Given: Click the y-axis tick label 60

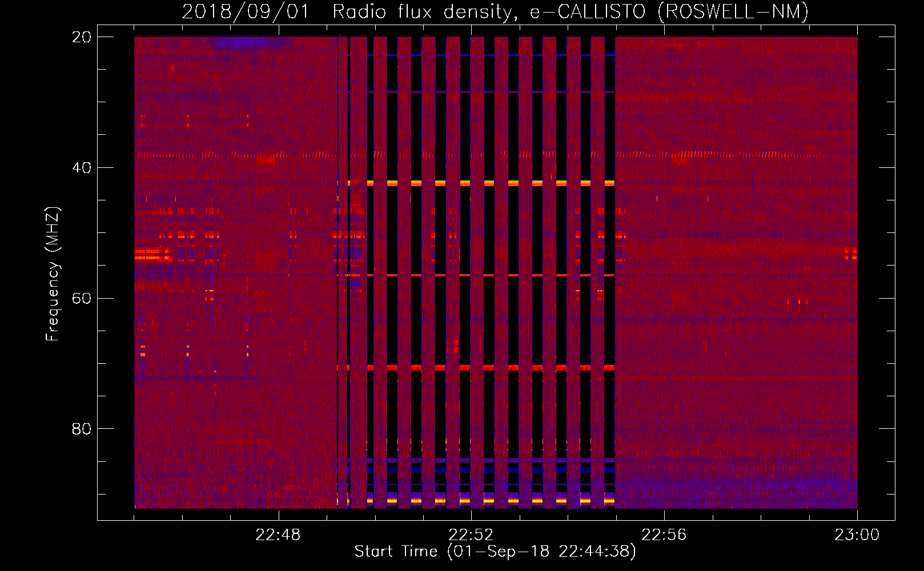Looking at the screenshot, I should click(x=82, y=298).
